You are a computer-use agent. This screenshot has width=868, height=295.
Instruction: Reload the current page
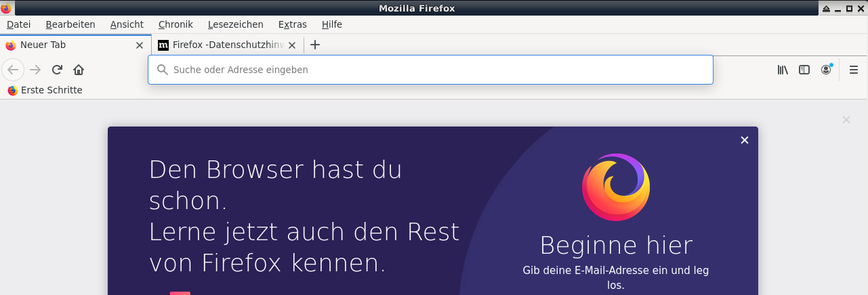58,70
